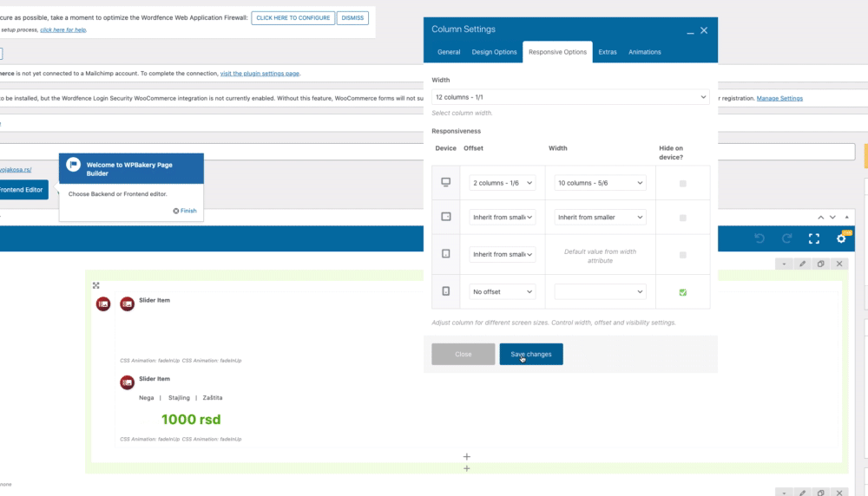Collapse the WPBakery panel with triangle toggle
Screen dimensions: 868x496
846,218
